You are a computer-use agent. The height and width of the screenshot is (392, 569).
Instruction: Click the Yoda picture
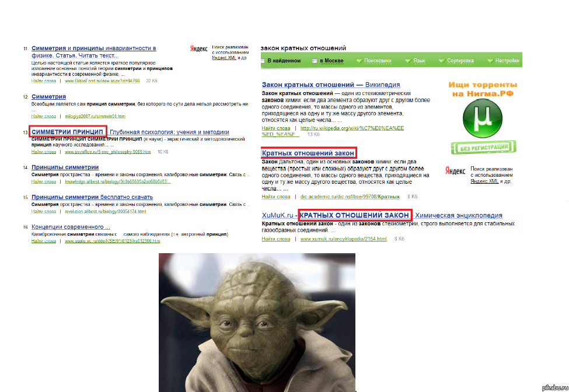[257, 323]
